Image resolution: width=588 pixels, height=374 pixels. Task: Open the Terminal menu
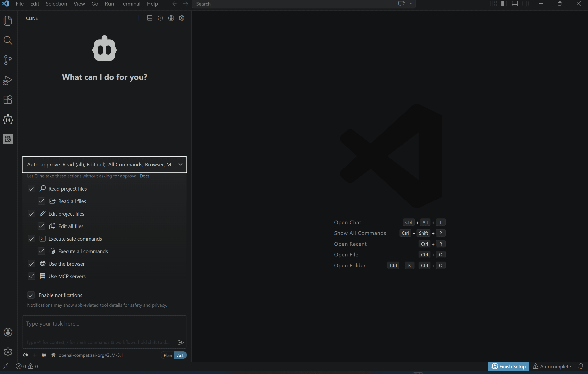coord(130,4)
